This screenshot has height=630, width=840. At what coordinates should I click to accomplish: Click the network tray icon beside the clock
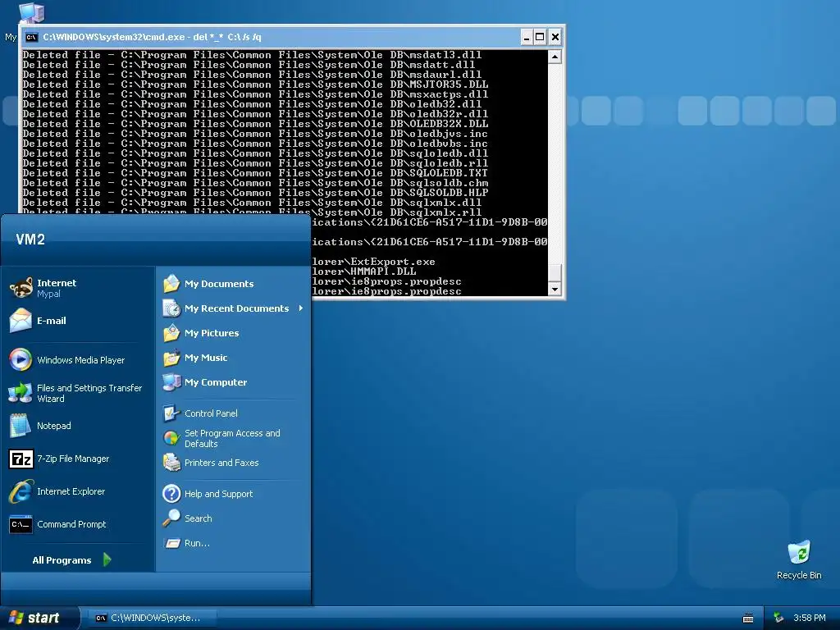tap(779, 618)
